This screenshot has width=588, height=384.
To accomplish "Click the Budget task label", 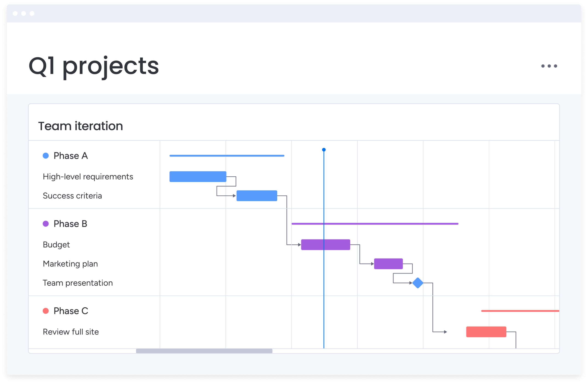I will [56, 245].
